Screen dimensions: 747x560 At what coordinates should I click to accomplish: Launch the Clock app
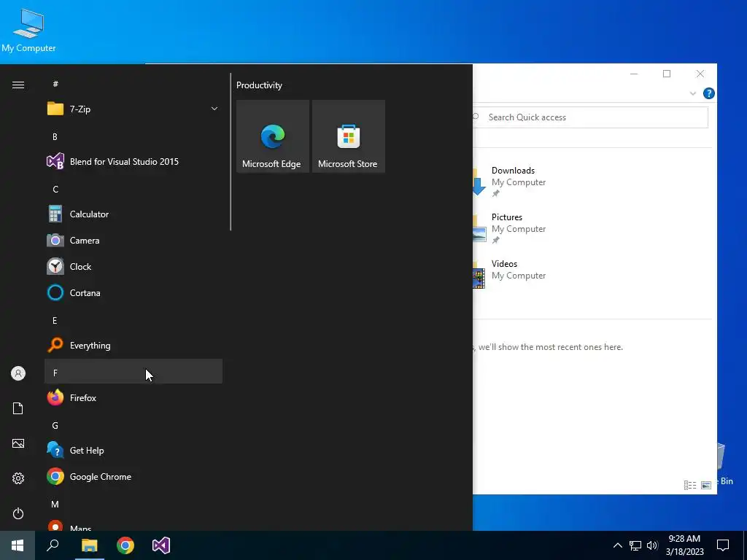coord(134,267)
